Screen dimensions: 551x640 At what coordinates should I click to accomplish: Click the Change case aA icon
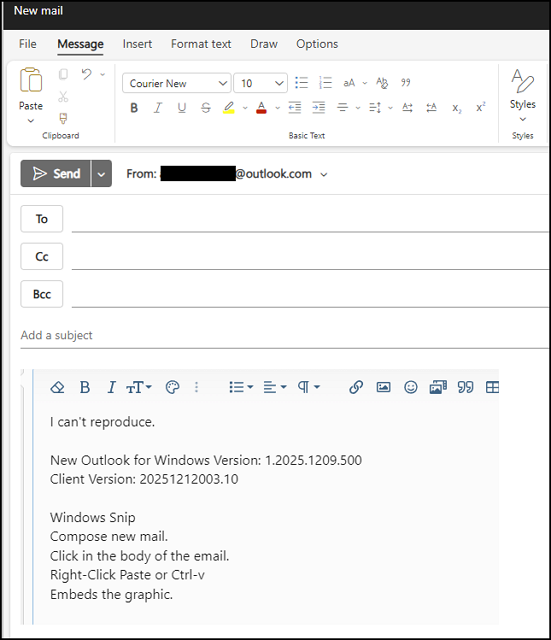click(x=349, y=83)
